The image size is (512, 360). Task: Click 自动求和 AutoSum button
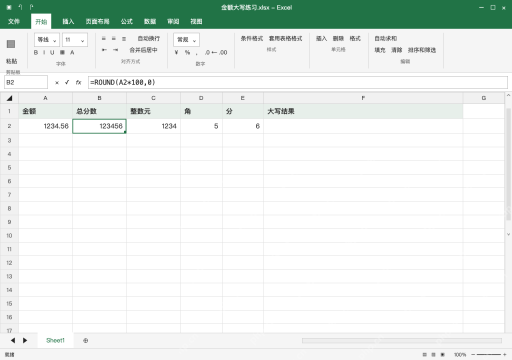[x=386, y=39]
